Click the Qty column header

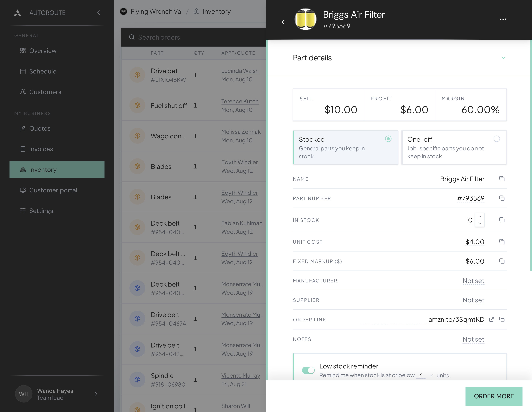199,53
